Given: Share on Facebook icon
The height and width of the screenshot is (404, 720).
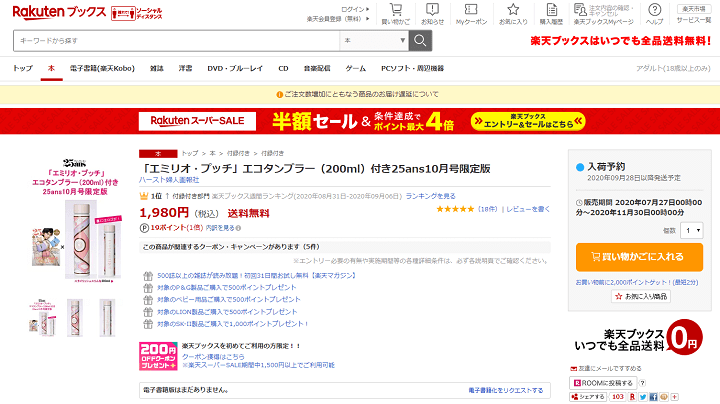Looking at the screenshot, I should [653, 397].
